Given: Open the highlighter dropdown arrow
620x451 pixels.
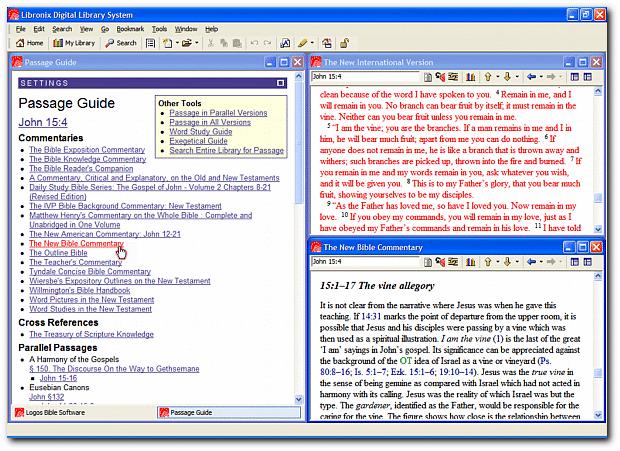Looking at the screenshot, I should pos(312,43).
